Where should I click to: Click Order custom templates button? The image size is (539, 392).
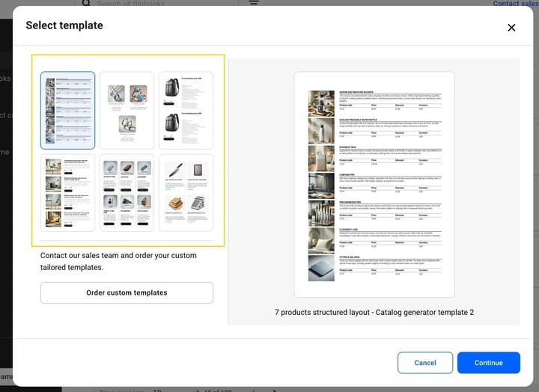[x=127, y=293]
